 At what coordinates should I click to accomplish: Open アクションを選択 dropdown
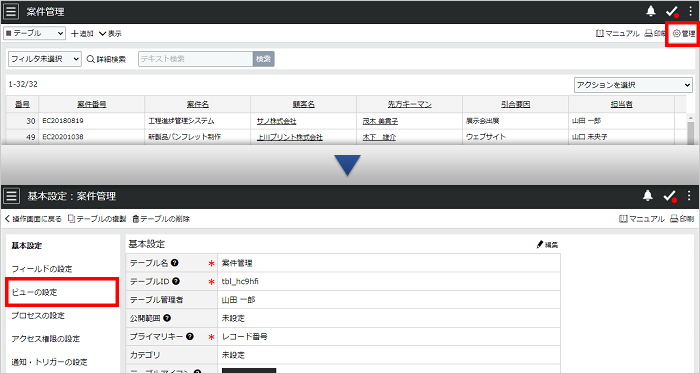coord(633,85)
